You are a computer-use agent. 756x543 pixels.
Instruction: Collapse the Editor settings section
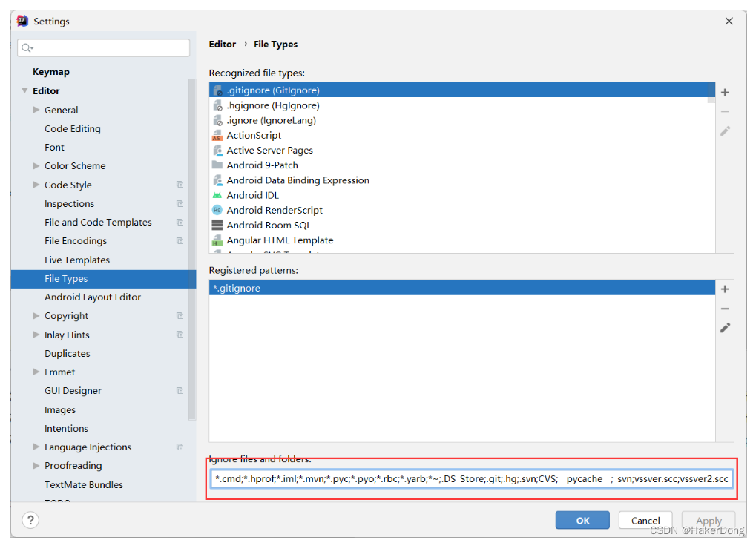click(x=24, y=90)
